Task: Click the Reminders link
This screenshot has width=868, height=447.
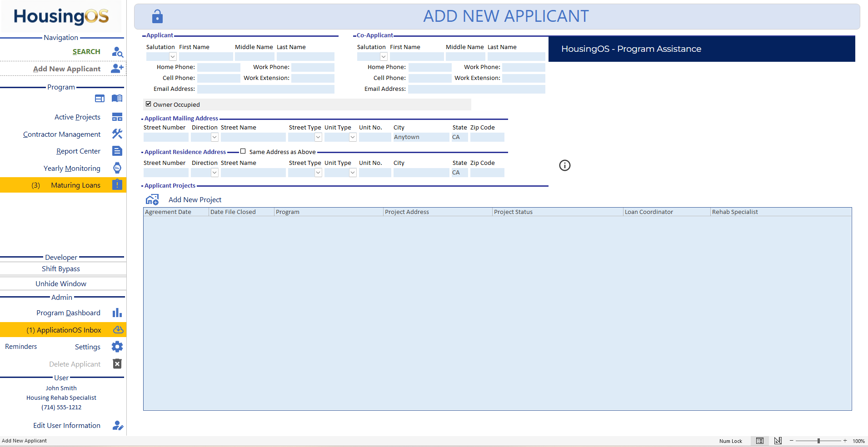Action: pos(21,347)
